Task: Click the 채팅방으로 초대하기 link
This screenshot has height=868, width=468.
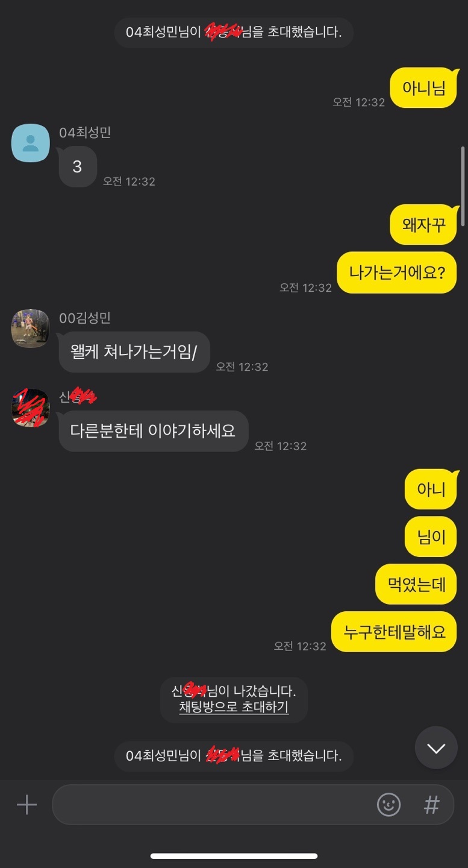Action: [234, 707]
